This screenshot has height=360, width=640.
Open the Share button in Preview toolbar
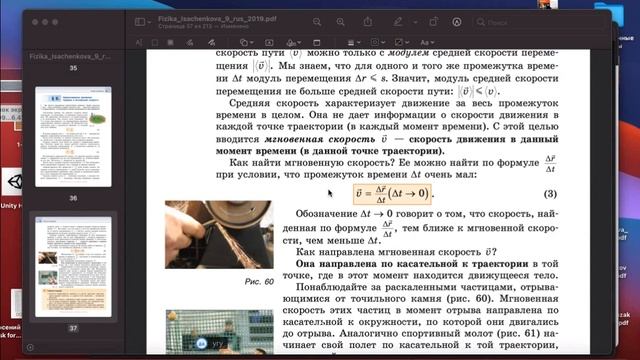click(368, 22)
